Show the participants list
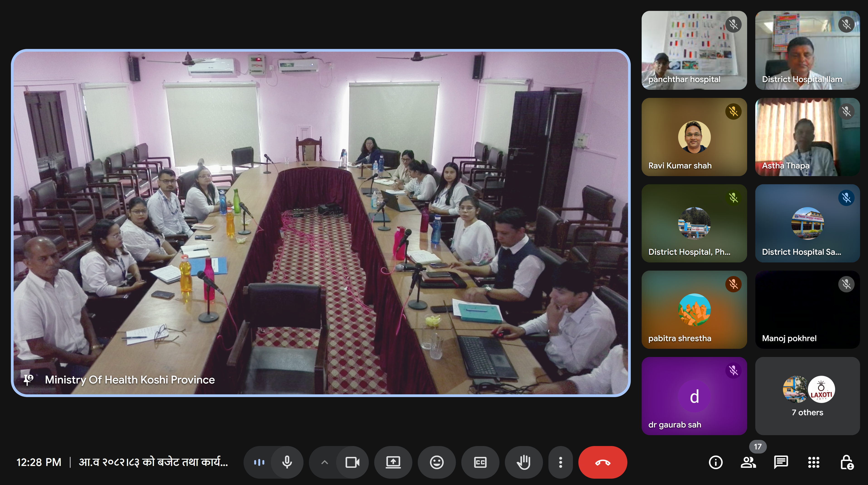Screen dimensions: 868x485 748,462
